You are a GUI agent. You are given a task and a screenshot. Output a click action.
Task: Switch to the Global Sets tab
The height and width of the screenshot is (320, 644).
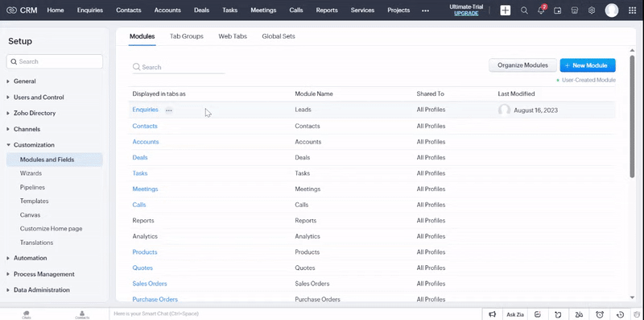tap(279, 36)
